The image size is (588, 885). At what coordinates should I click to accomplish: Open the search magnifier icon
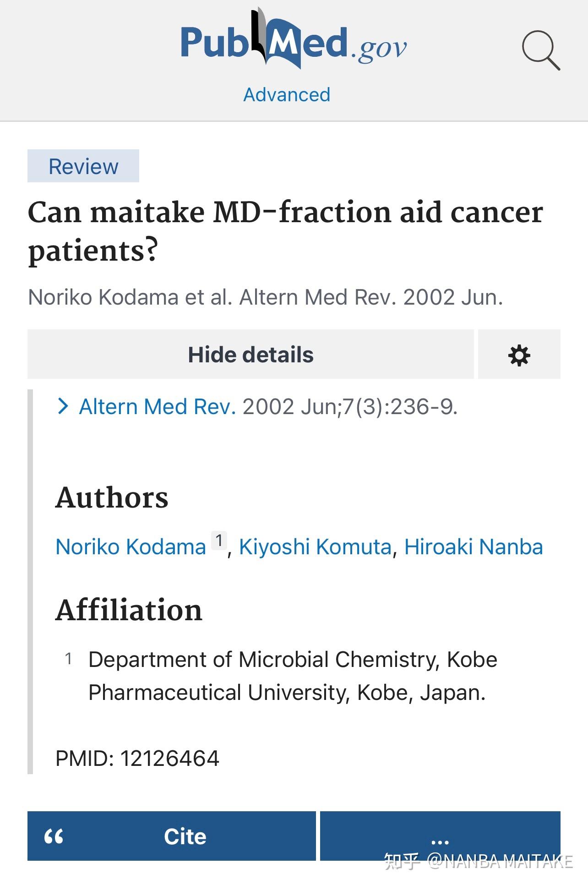pos(541,50)
